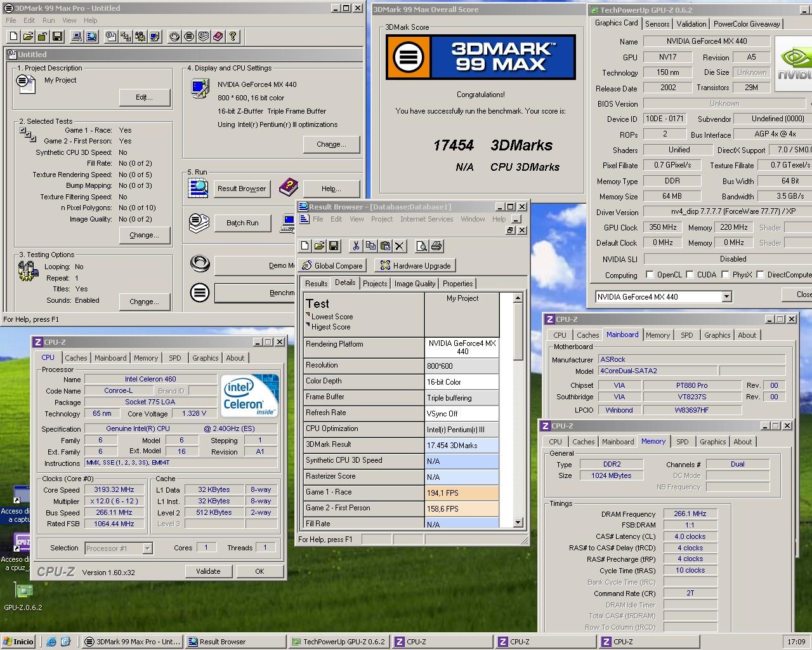The height and width of the screenshot is (650, 812).
Task: Click Open folder icon in Result Browser toolbar
Action: (319, 246)
